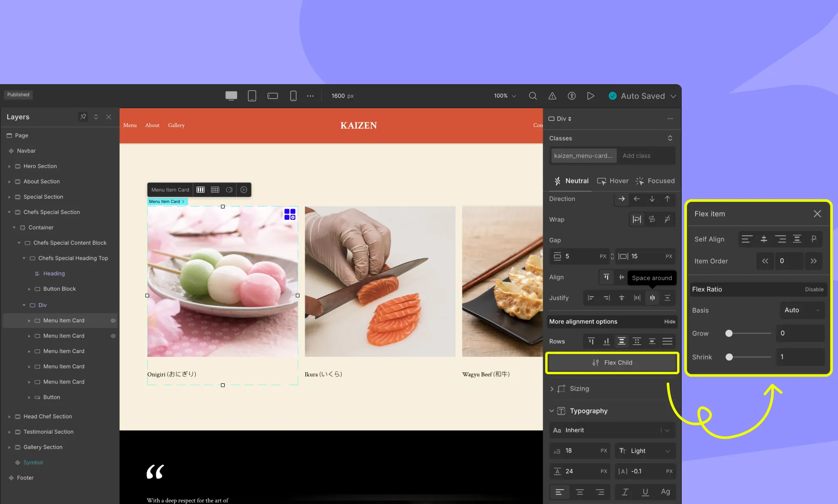Viewport: 838px width, 504px height.
Task: Disable Flex Ratio
Action: 814,289
